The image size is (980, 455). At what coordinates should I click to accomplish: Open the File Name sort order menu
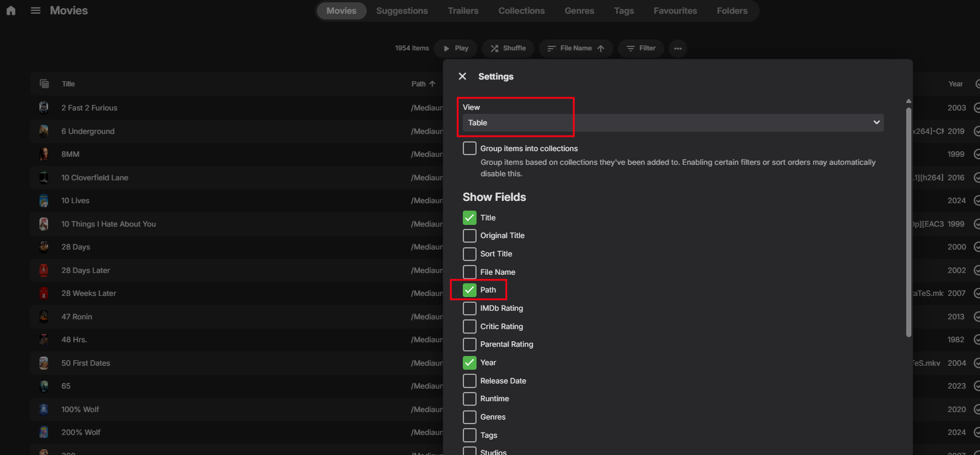click(x=576, y=49)
